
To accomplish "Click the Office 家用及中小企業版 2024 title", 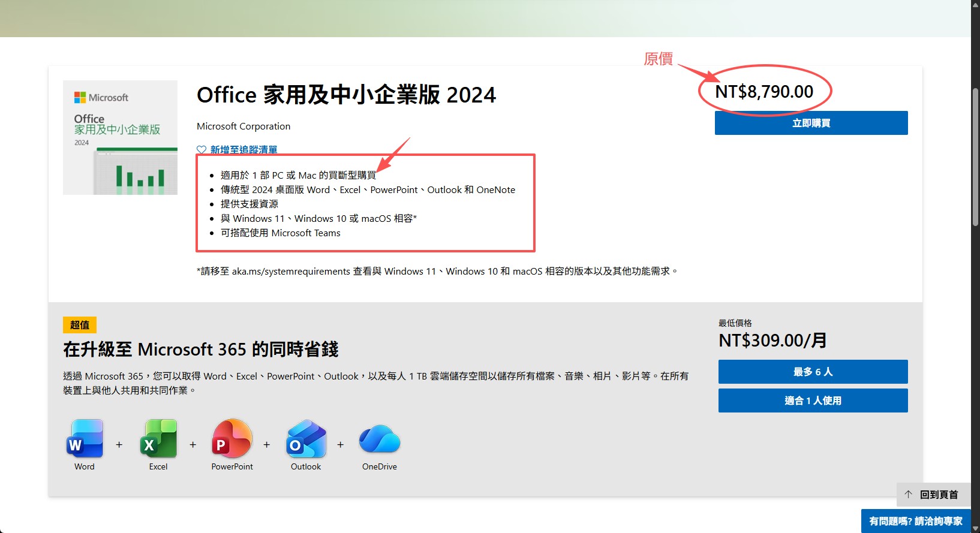I will (346, 95).
